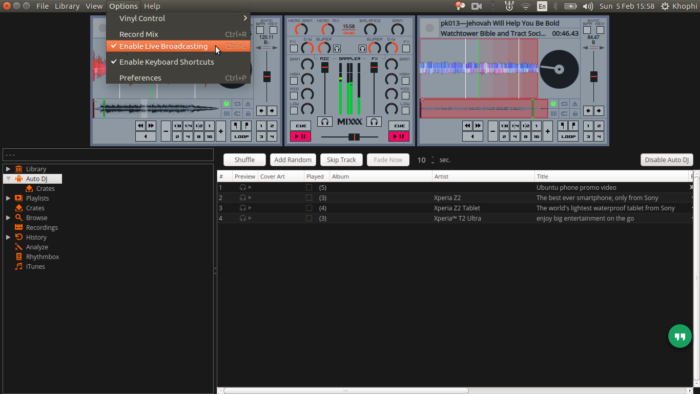Click the left deck eject track icon
The image size is (700, 394).
point(248,104)
